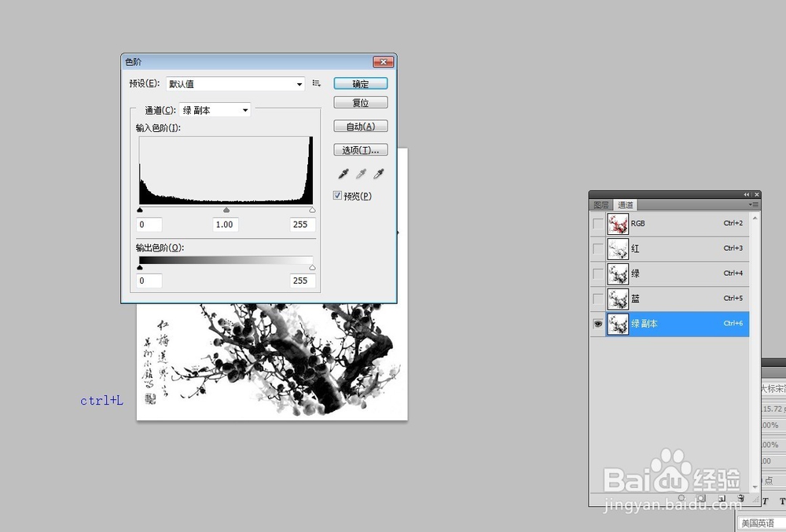Toggle the Preview checkbox
The height and width of the screenshot is (532, 786).
[337, 196]
